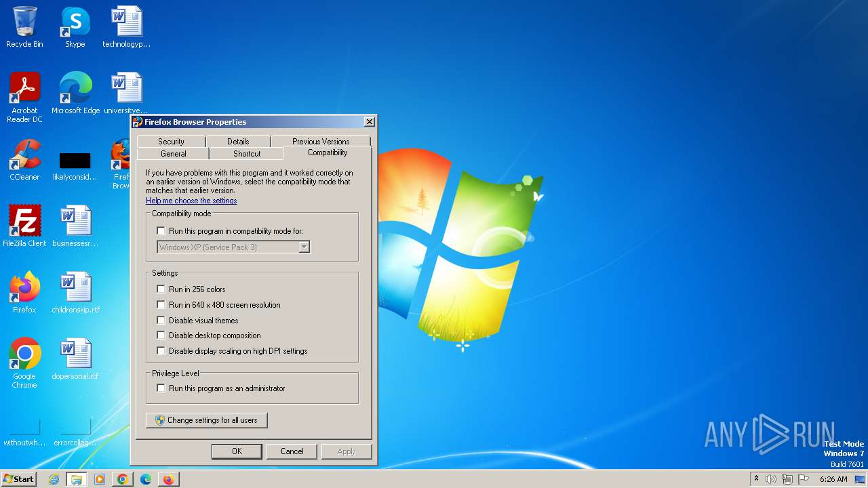Check Run in 256 colors
The height and width of the screenshot is (488, 868).
(x=161, y=289)
